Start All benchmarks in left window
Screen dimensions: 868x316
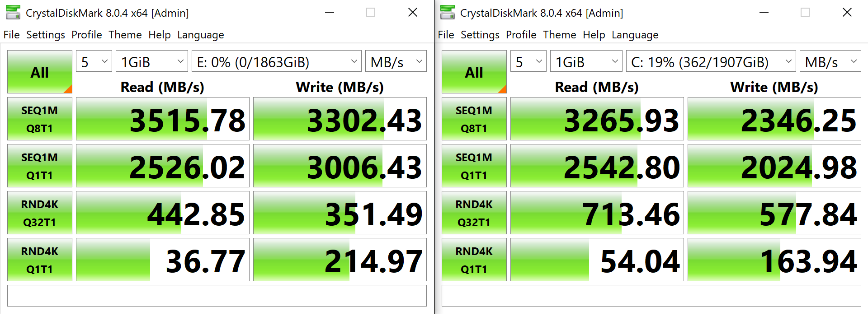[x=40, y=72]
